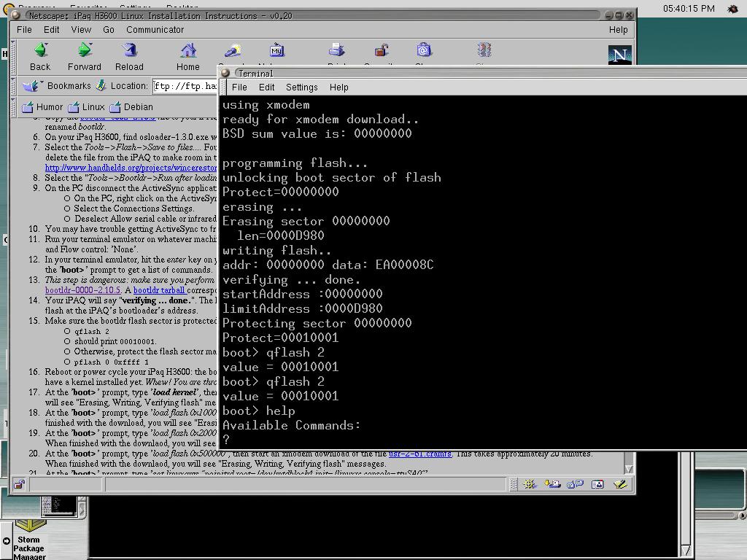Click the Forward navigation icon in Netscape
Screen dimensions: 747x560
coord(85,50)
